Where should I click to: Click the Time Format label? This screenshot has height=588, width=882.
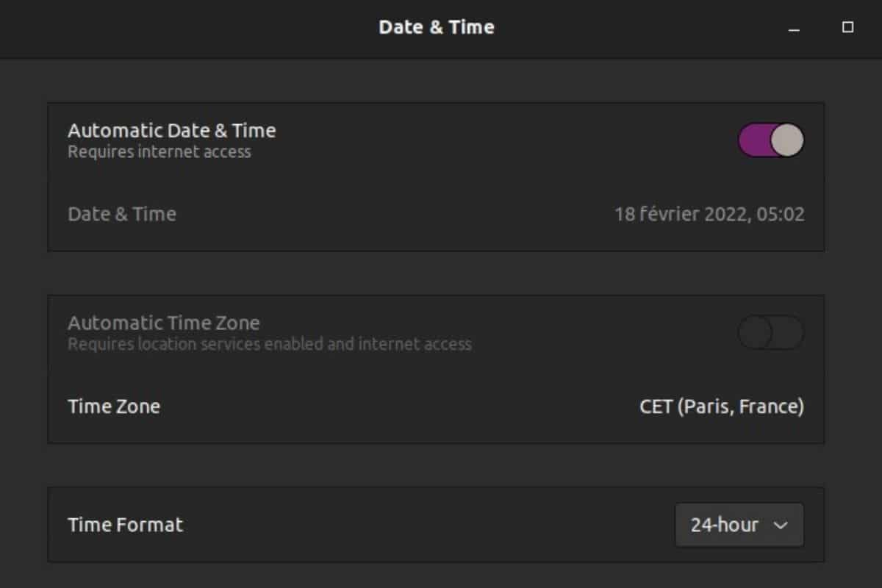[x=126, y=525]
